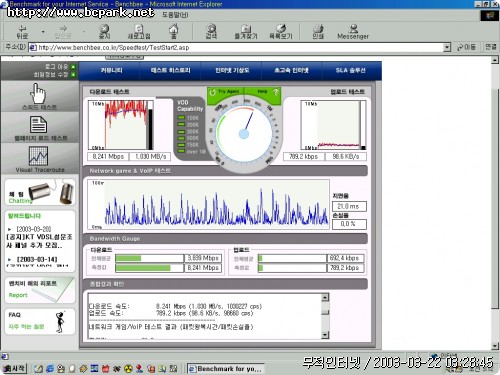This screenshot has width=500, height=375.
Task: Open the FAQ 자주 하는 질문 banner
Action: point(40,321)
